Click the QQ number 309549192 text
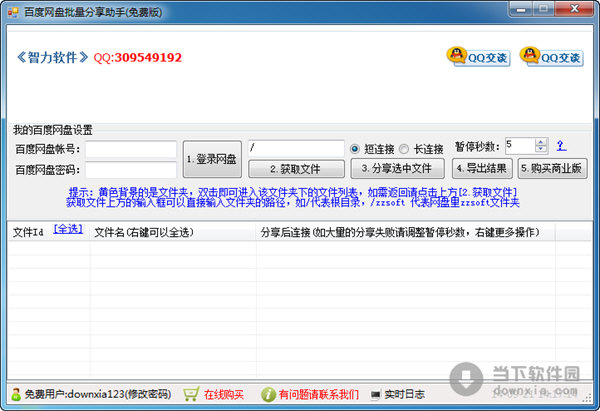 pos(148,57)
